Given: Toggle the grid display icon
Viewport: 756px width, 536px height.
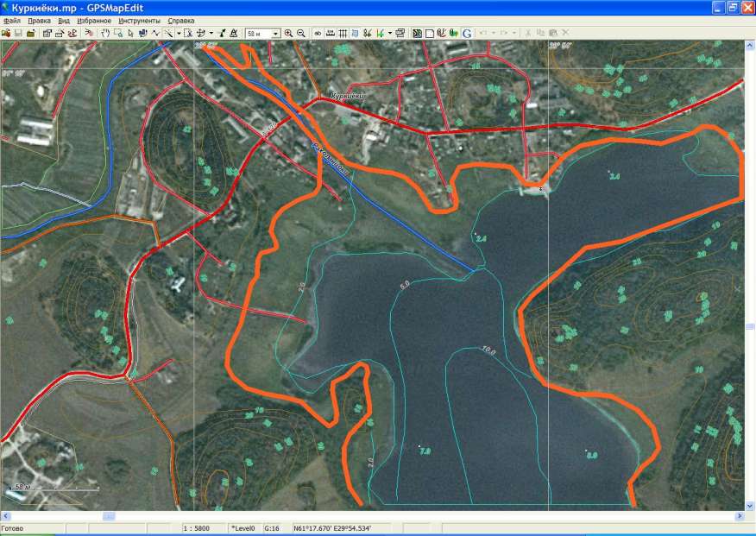Looking at the screenshot, I should (x=343, y=33).
